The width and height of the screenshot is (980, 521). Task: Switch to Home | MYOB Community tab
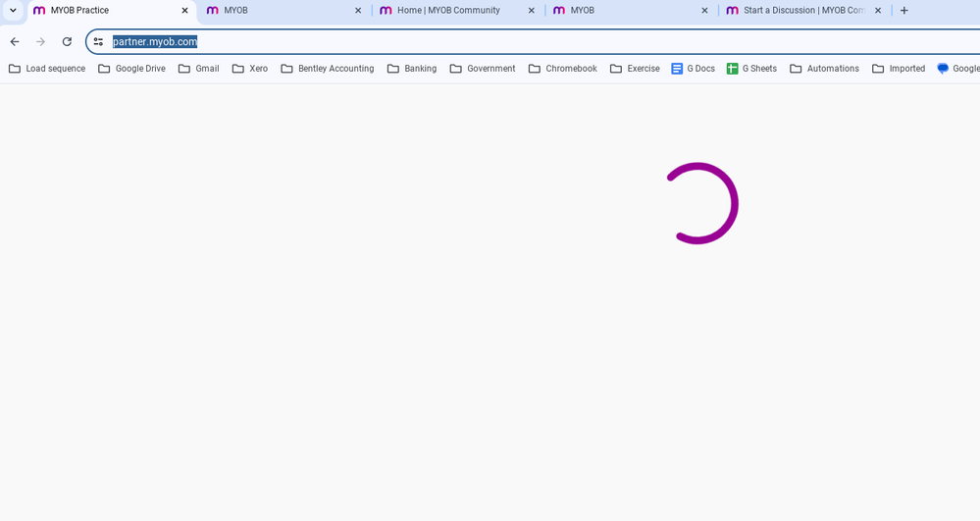[448, 11]
